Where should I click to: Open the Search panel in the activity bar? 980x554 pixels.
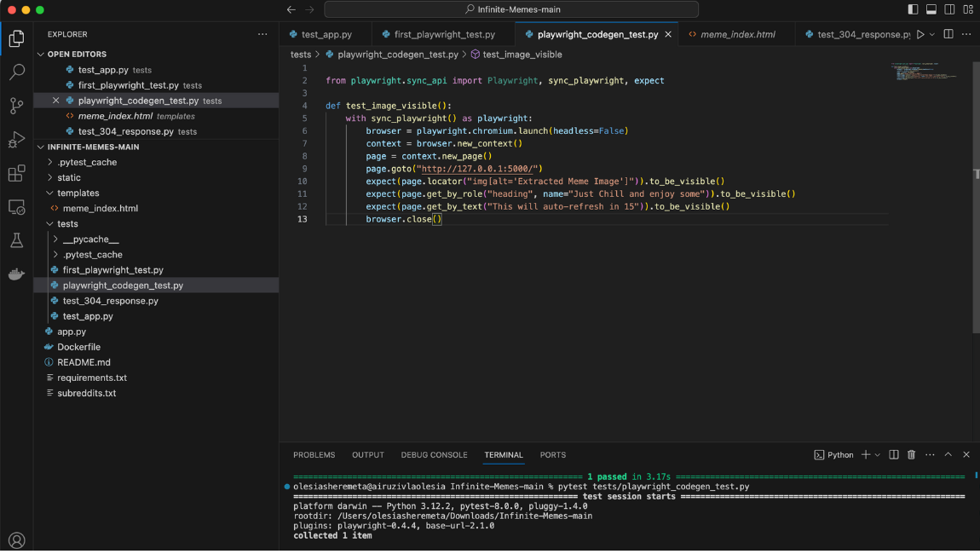click(16, 72)
